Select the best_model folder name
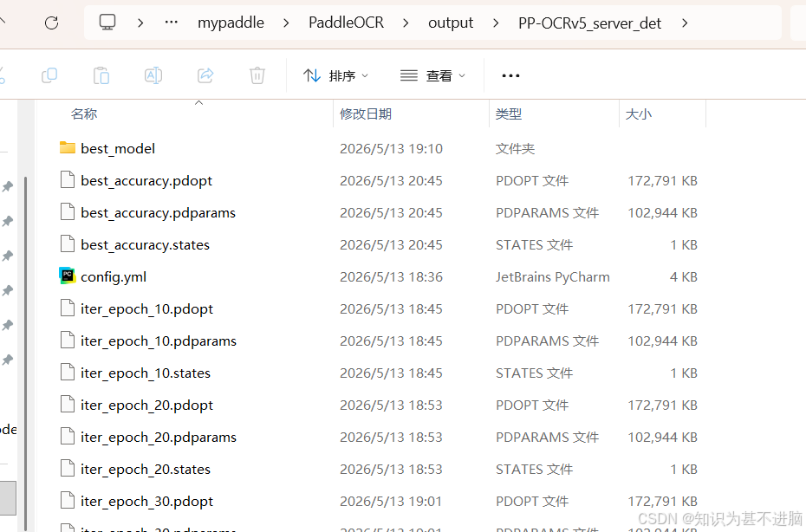Viewport: 806px width, 532px height. pyautogui.click(x=118, y=148)
